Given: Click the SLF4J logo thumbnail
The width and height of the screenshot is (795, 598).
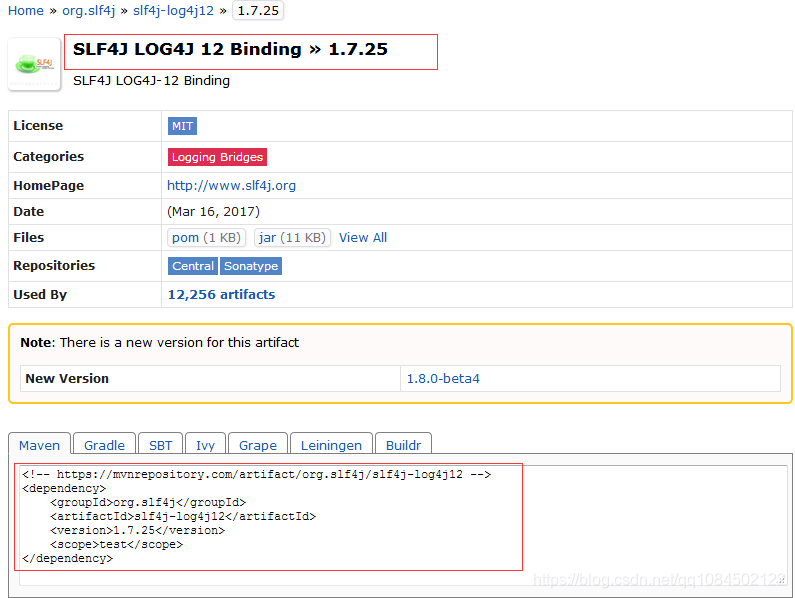Looking at the screenshot, I should coord(34,64).
